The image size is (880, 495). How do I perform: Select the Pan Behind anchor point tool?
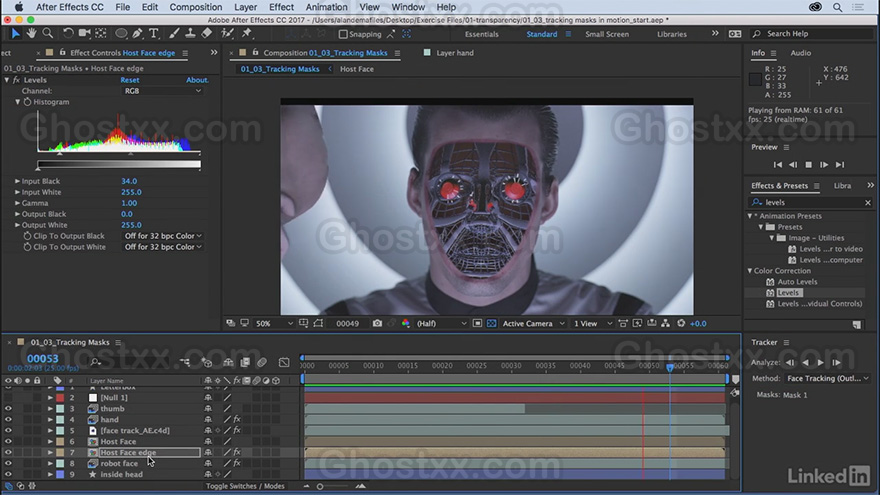pyautogui.click(x=101, y=34)
